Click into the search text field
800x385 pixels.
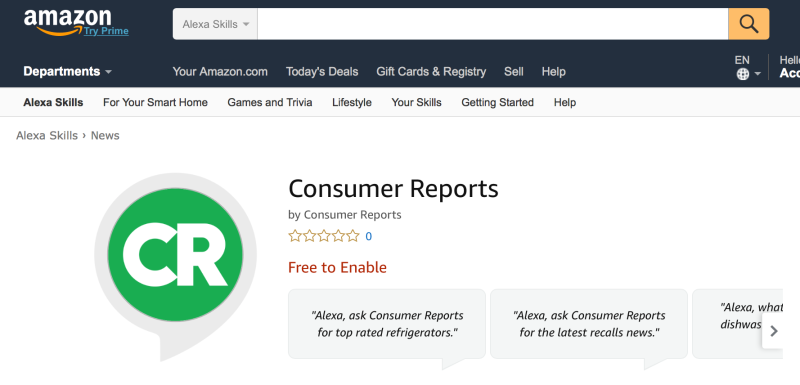(493, 24)
